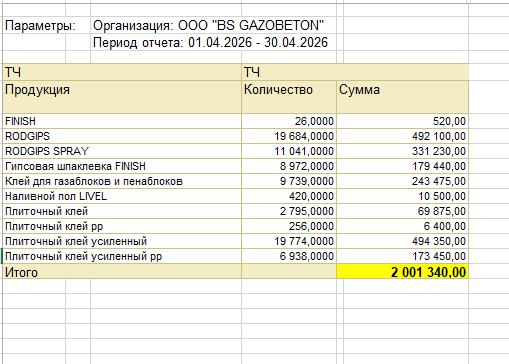Click the highlighted total 2 001 340,00

402,272
